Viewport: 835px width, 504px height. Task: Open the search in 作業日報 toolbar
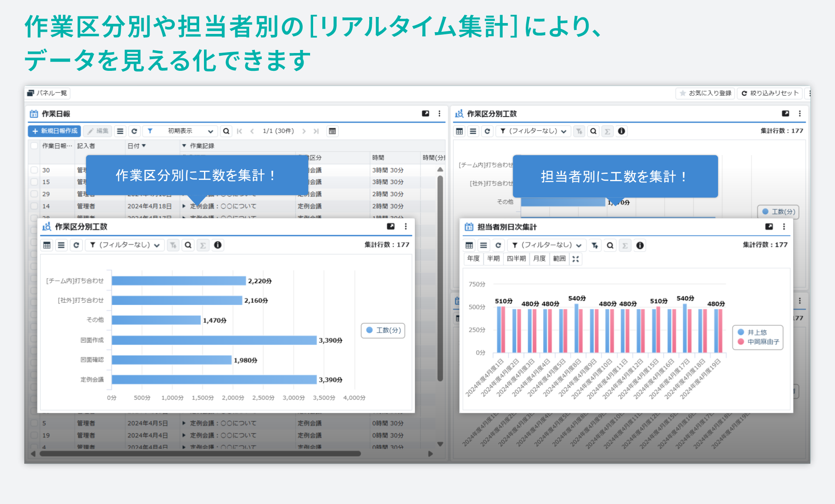[227, 131]
